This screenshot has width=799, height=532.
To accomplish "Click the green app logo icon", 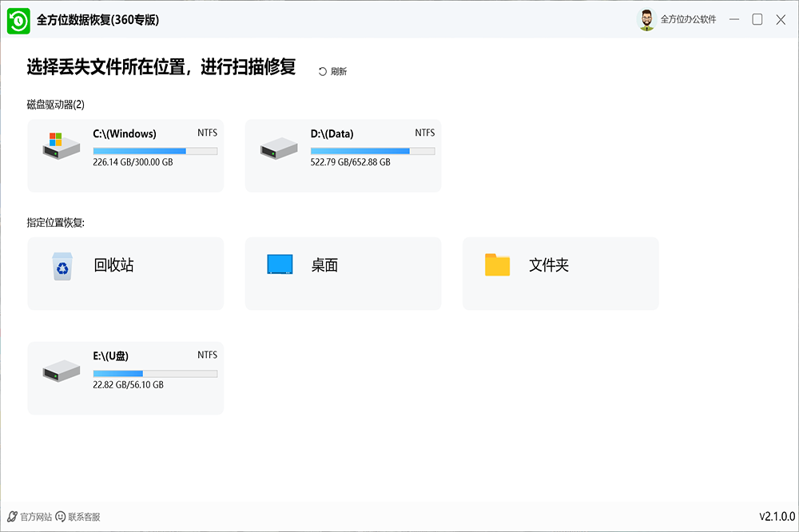I will [18, 20].
